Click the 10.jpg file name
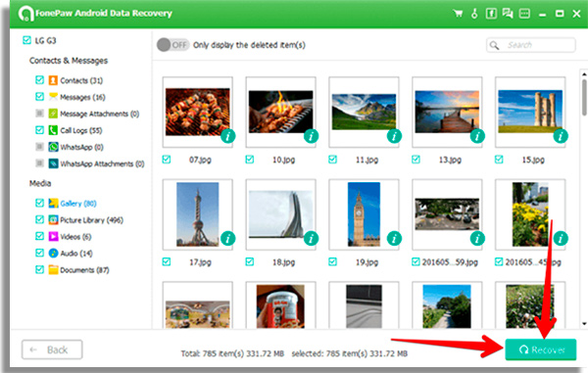This screenshot has height=373, width=588. point(283,160)
